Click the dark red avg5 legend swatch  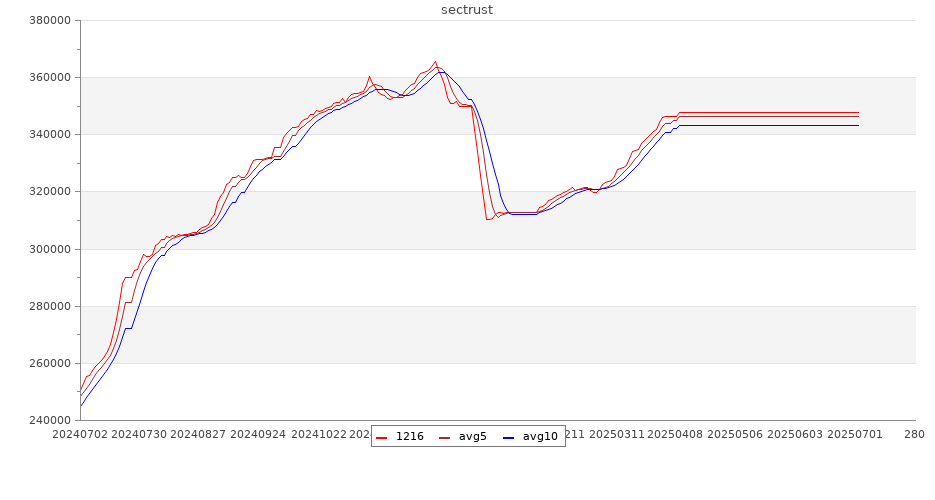click(444, 437)
